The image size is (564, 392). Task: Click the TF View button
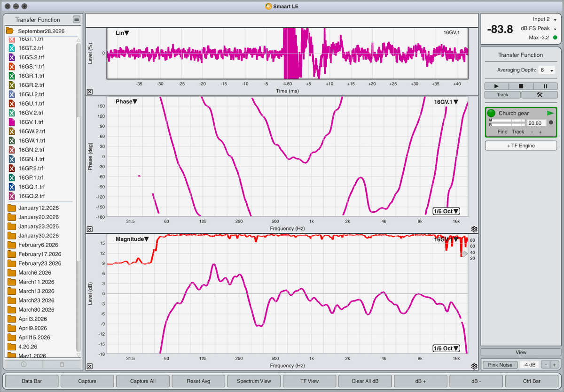tap(310, 381)
